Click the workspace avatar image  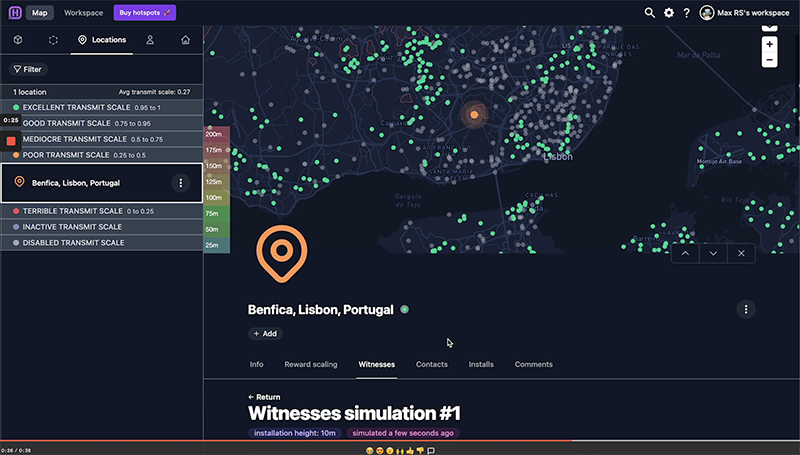[707, 13]
